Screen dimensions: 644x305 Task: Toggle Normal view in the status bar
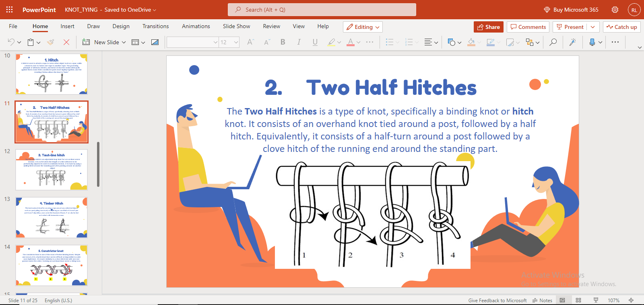point(562,300)
